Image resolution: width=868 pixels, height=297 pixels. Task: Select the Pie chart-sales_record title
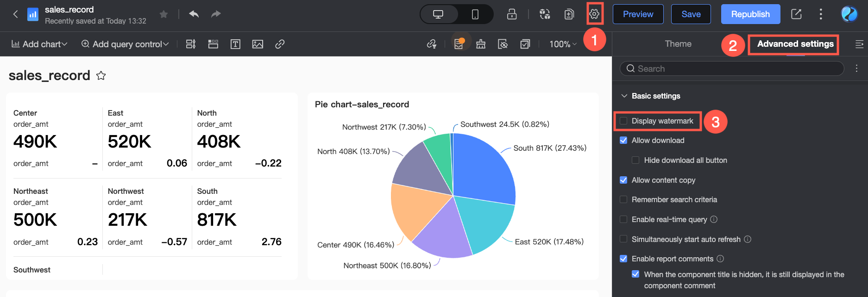click(x=362, y=105)
